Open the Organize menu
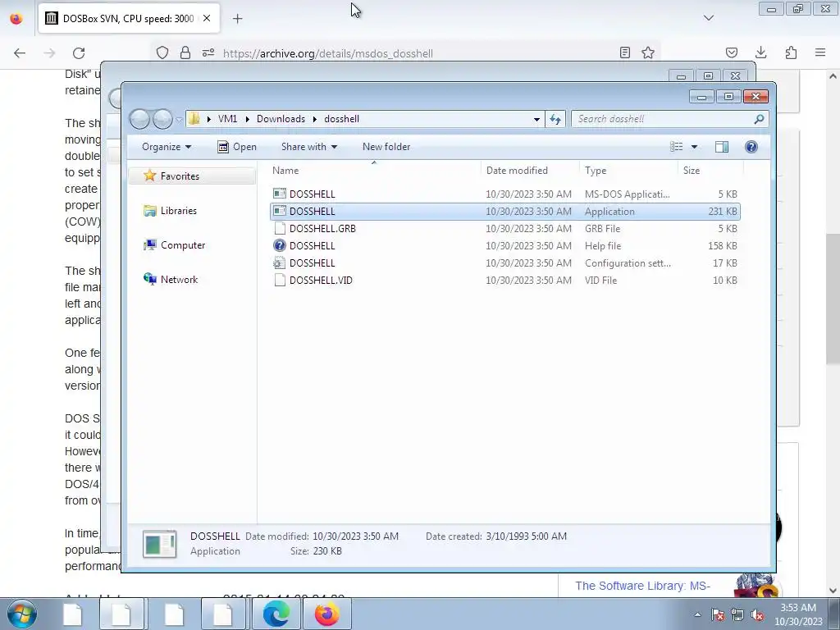The height and width of the screenshot is (630, 840). (166, 147)
